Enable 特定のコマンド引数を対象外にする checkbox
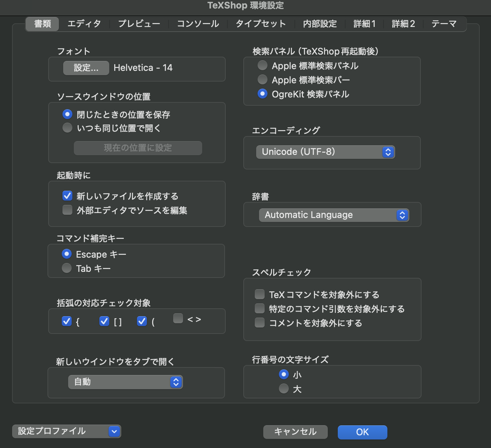Screen dimensions: 491x448 pos(260,308)
